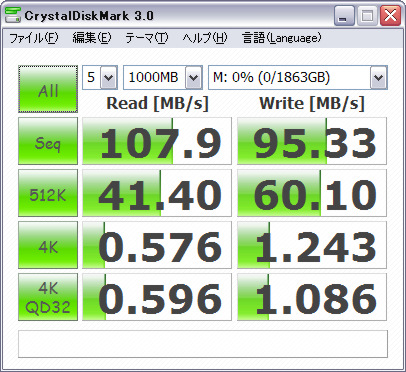Click the 4K QD32 read result 0.596
The width and height of the screenshot is (406, 372).
[x=157, y=297]
